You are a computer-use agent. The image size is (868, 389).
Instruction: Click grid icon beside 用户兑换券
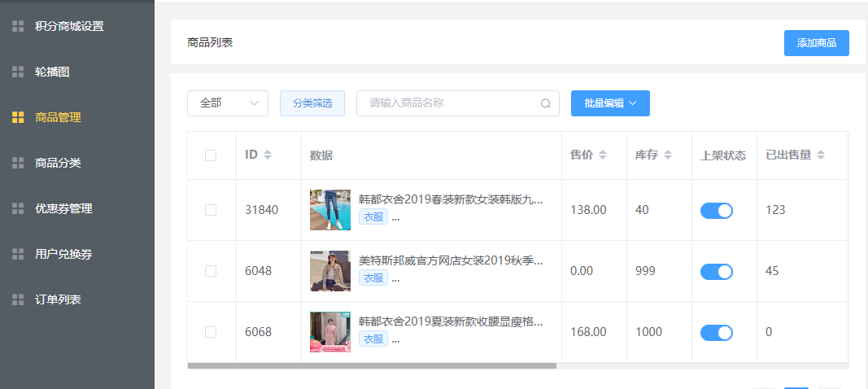pos(18,254)
